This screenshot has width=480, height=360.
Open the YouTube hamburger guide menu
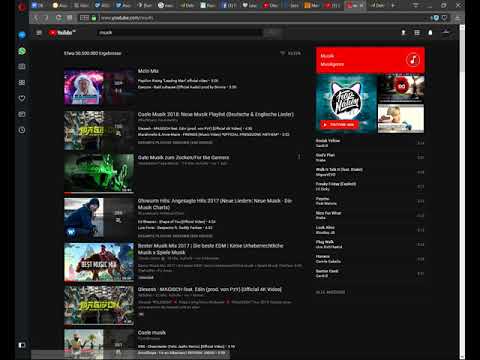coord(39,32)
